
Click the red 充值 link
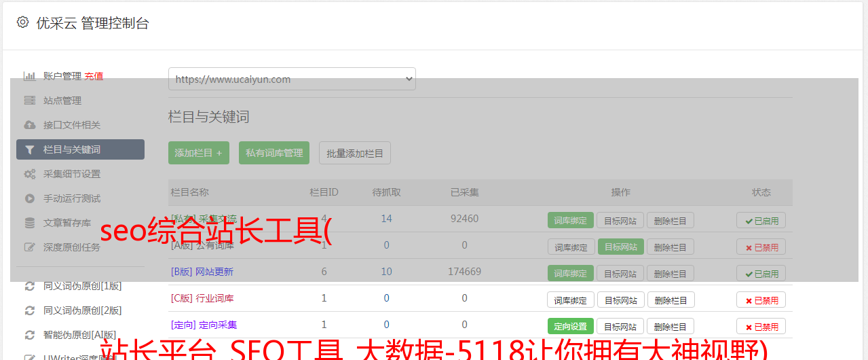(94, 76)
